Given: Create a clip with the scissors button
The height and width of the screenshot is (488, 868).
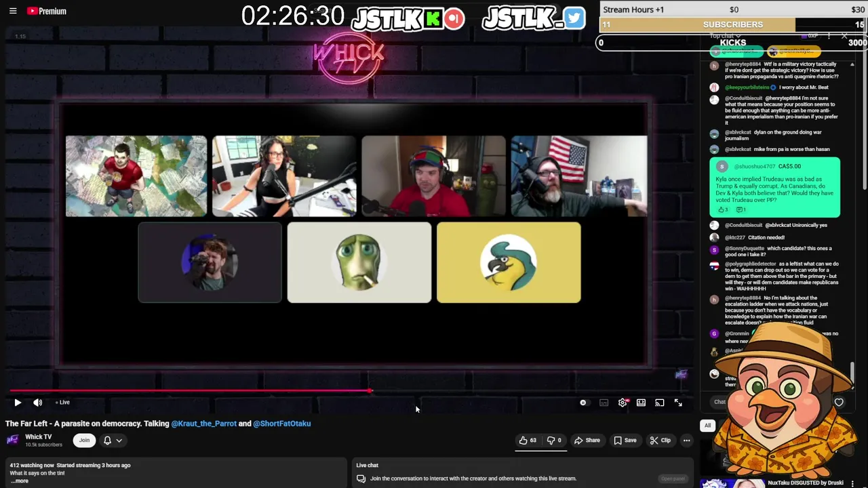Looking at the screenshot, I should point(660,441).
